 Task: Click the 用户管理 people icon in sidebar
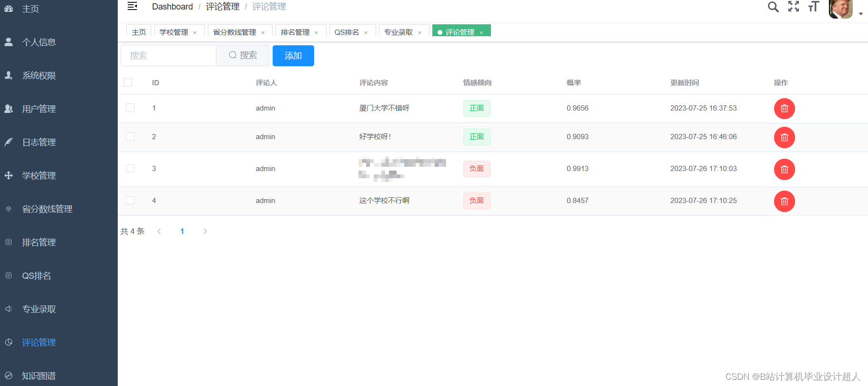pos(9,109)
